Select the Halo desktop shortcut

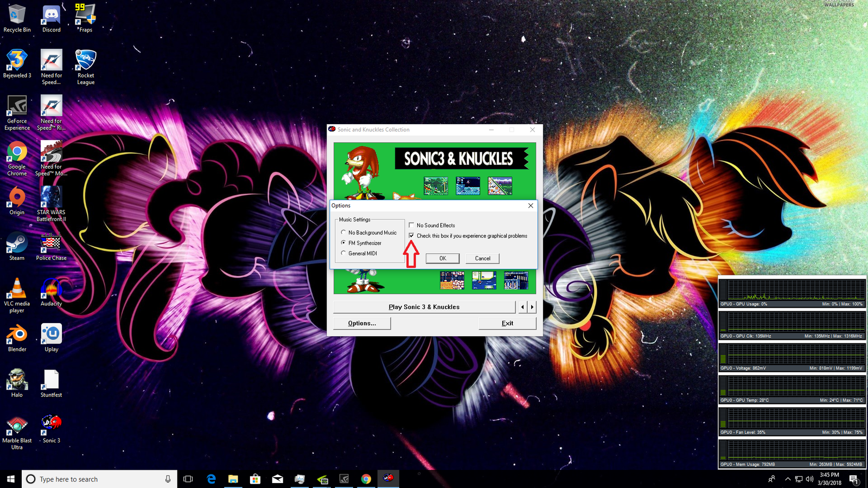(x=17, y=383)
